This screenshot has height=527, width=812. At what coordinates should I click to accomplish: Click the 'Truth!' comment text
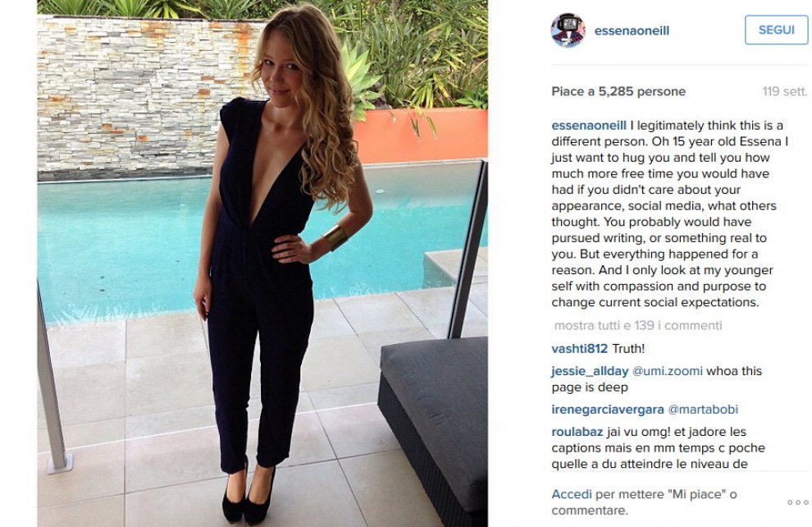coord(628,349)
